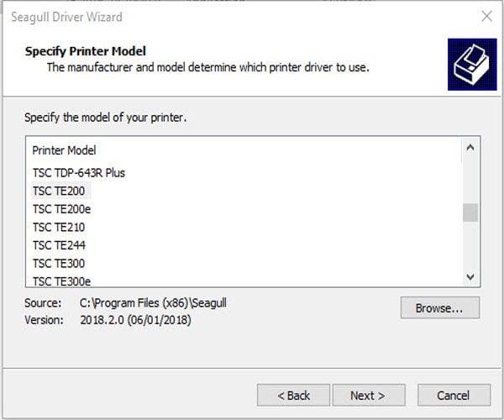Click the Seagull Driver Wizard title bar
Screen dimensions: 504x420
pos(210,15)
